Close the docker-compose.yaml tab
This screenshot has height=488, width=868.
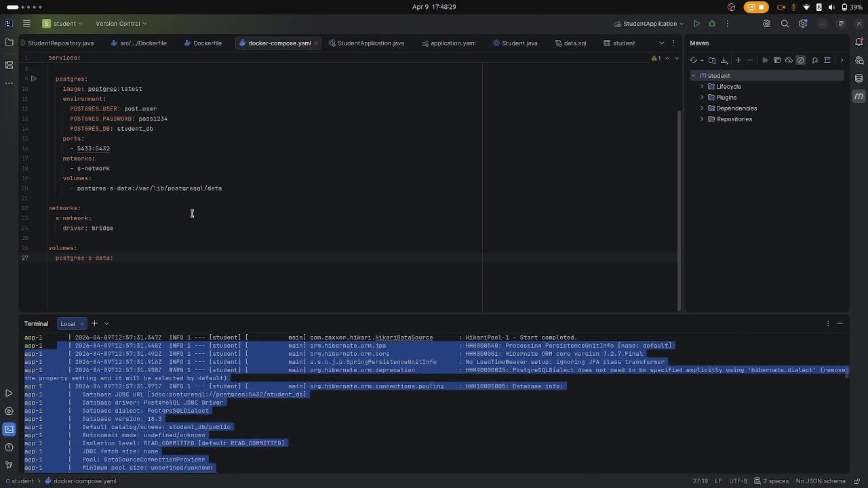(315, 43)
